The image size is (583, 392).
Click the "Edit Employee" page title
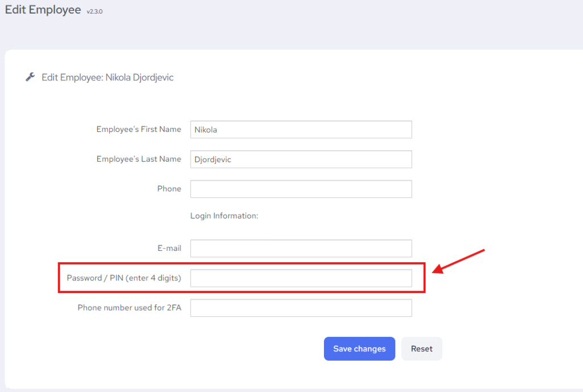[43, 10]
